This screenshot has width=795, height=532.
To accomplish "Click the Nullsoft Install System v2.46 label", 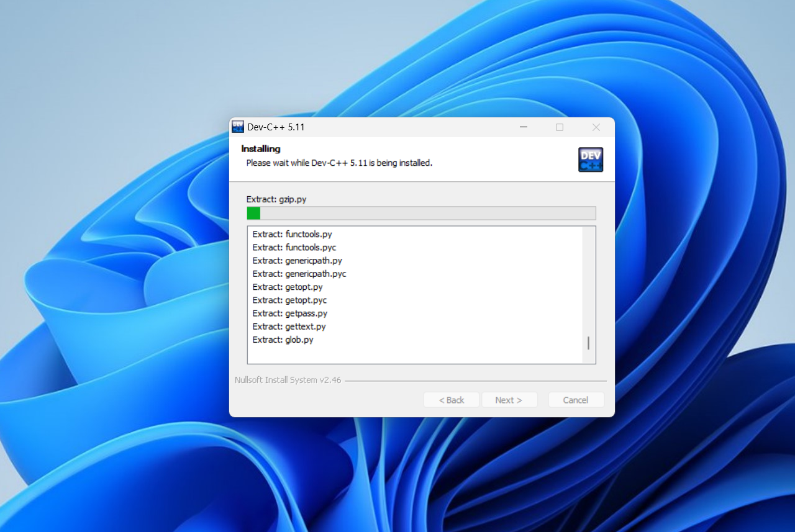I will point(288,380).
